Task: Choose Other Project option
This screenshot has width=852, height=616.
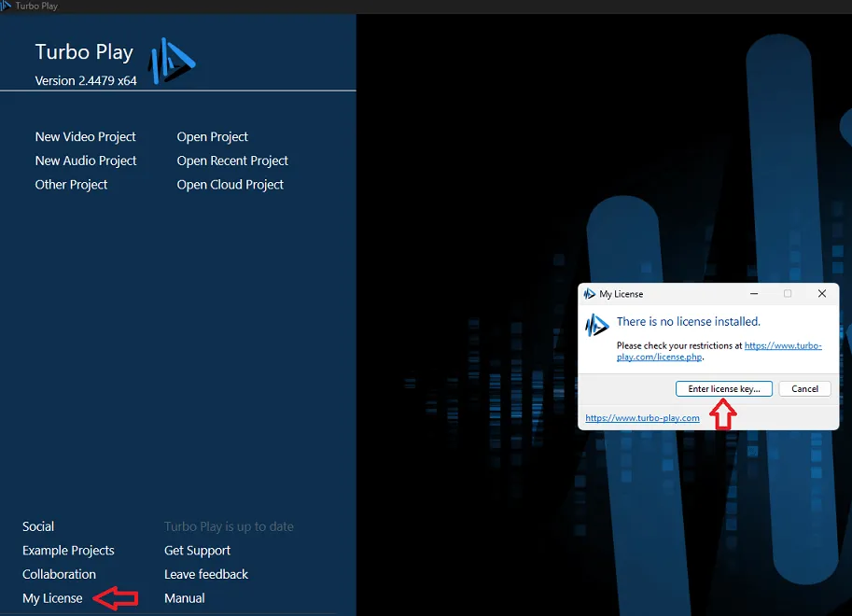Action: pos(71,185)
